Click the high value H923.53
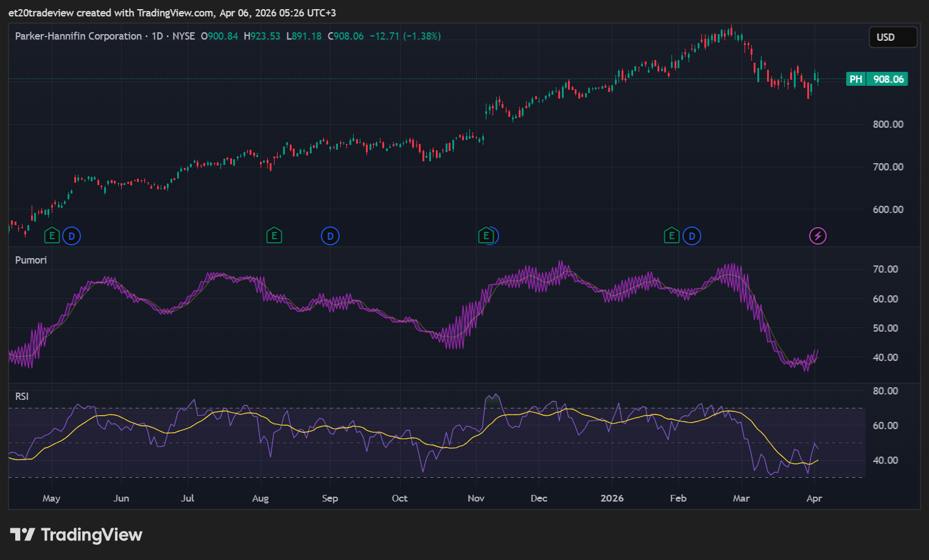The image size is (929, 560). [262, 36]
